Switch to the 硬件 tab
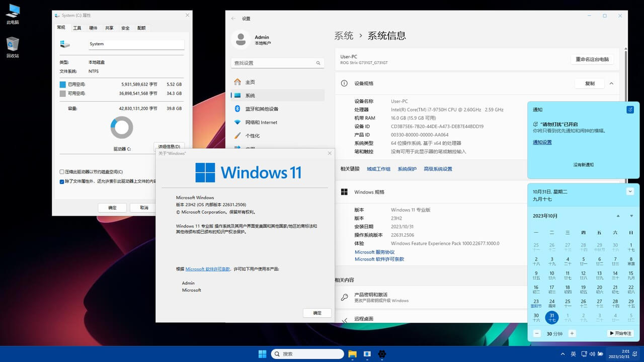 93,28
